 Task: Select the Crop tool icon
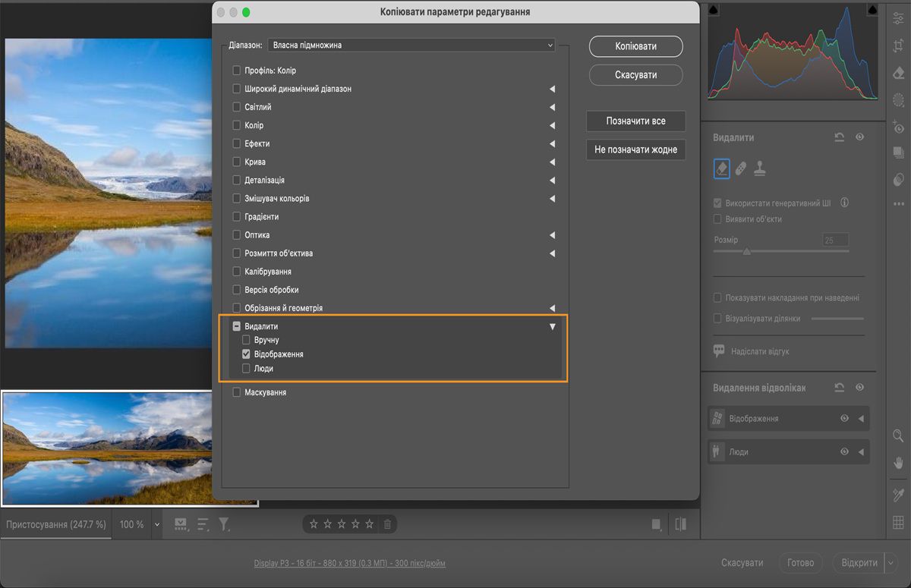click(x=898, y=46)
